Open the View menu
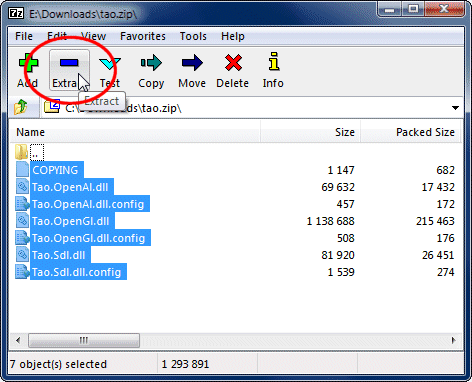Screen dimensions: 472x382 [93, 36]
